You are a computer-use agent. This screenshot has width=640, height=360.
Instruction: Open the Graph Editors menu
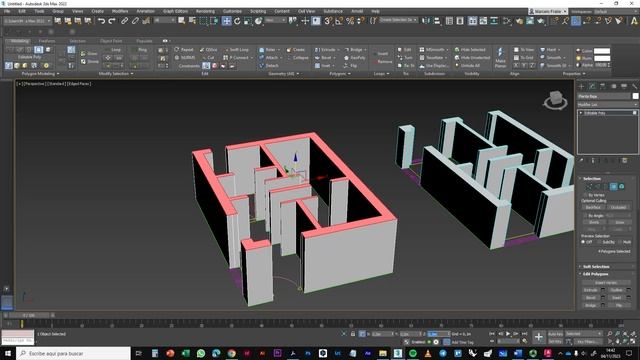(x=175, y=11)
